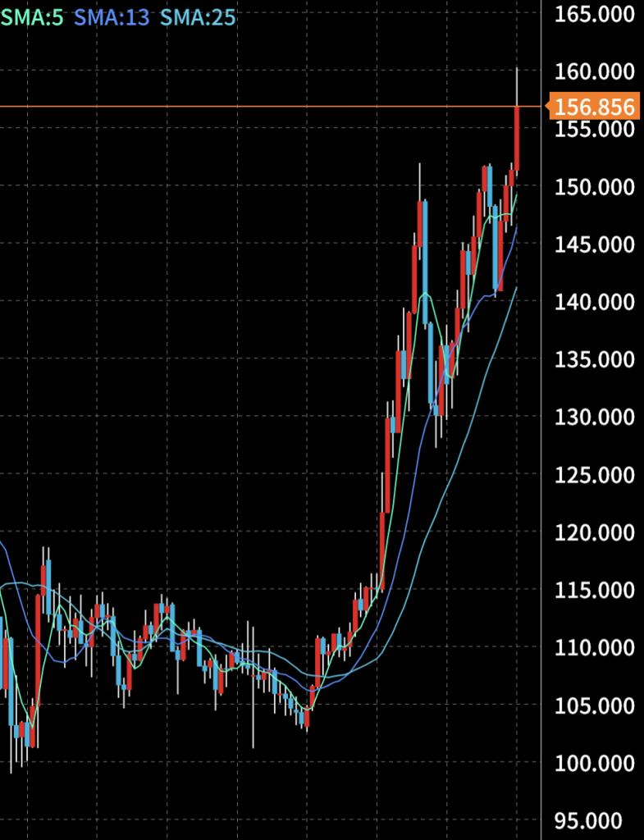Click the SMA:13 indicator label
This screenshot has height=840, width=644.
point(112,18)
